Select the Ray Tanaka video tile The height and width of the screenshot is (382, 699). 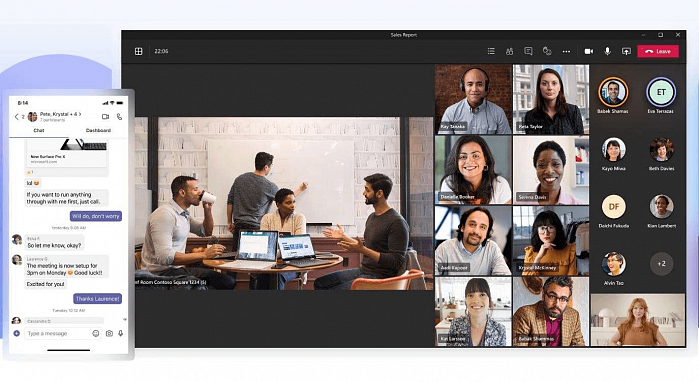pos(473,99)
